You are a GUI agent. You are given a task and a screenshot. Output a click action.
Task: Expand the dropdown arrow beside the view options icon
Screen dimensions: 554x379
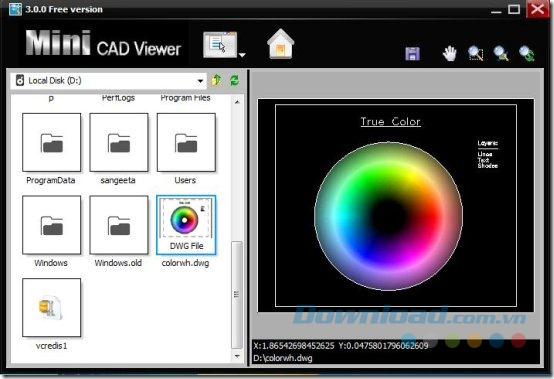(242, 55)
